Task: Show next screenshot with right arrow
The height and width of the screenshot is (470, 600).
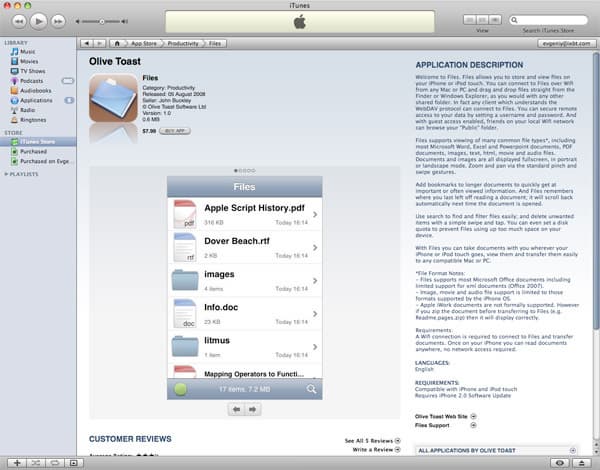Action: (253, 409)
